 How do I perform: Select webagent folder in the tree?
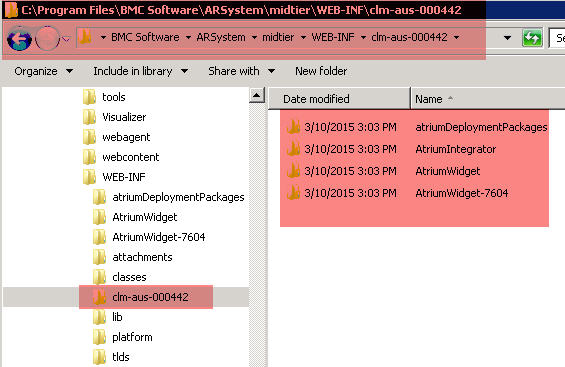pyautogui.click(x=126, y=137)
